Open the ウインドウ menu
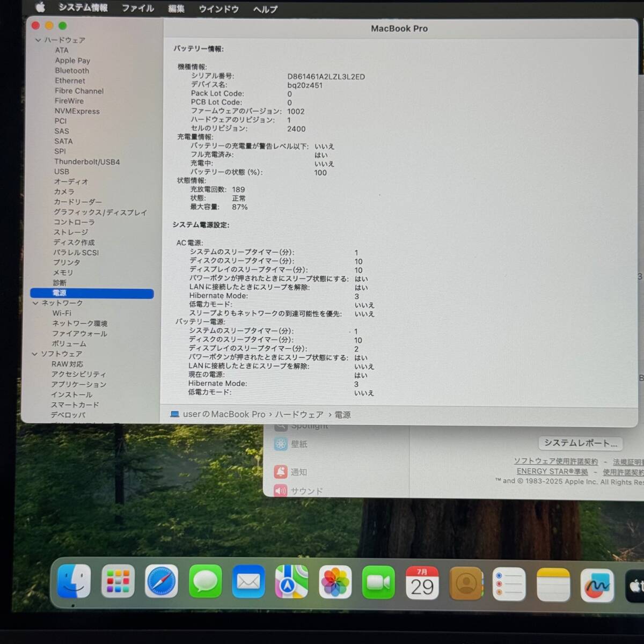The height and width of the screenshot is (644, 644). click(218, 9)
